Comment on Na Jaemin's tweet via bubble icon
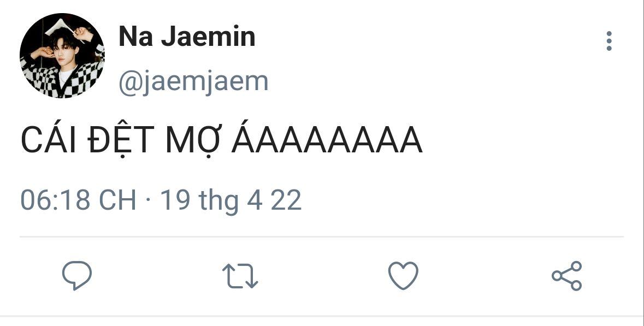This screenshot has height=326, width=644. tap(77, 276)
